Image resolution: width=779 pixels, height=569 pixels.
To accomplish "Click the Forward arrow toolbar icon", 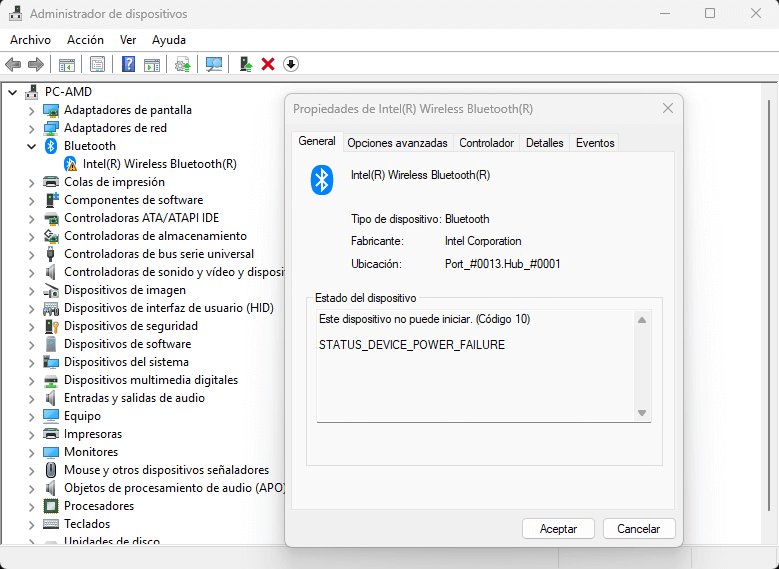I will coord(36,64).
